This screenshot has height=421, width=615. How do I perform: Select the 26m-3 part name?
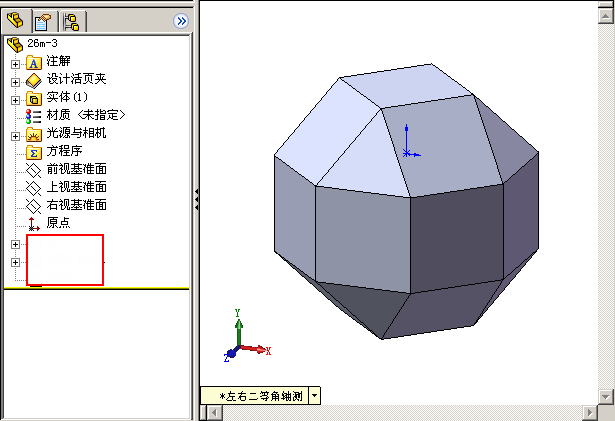click(42, 43)
